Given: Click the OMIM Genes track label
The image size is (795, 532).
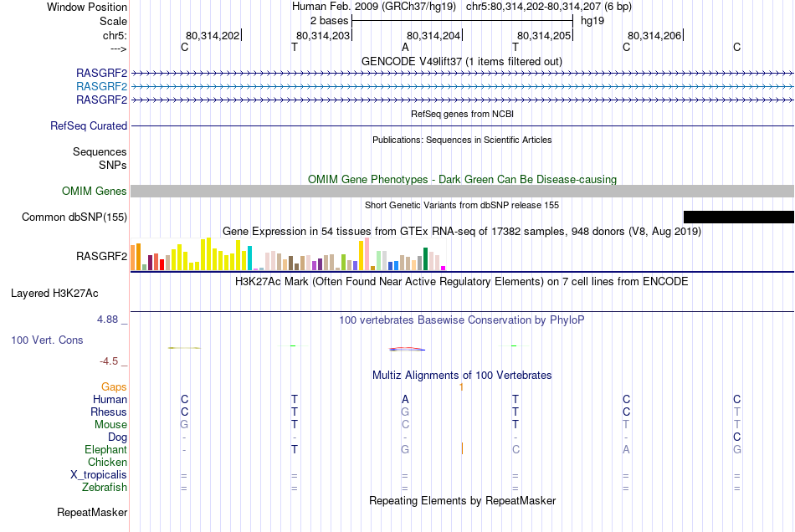Looking at the screenshot, I should (95, 191).
